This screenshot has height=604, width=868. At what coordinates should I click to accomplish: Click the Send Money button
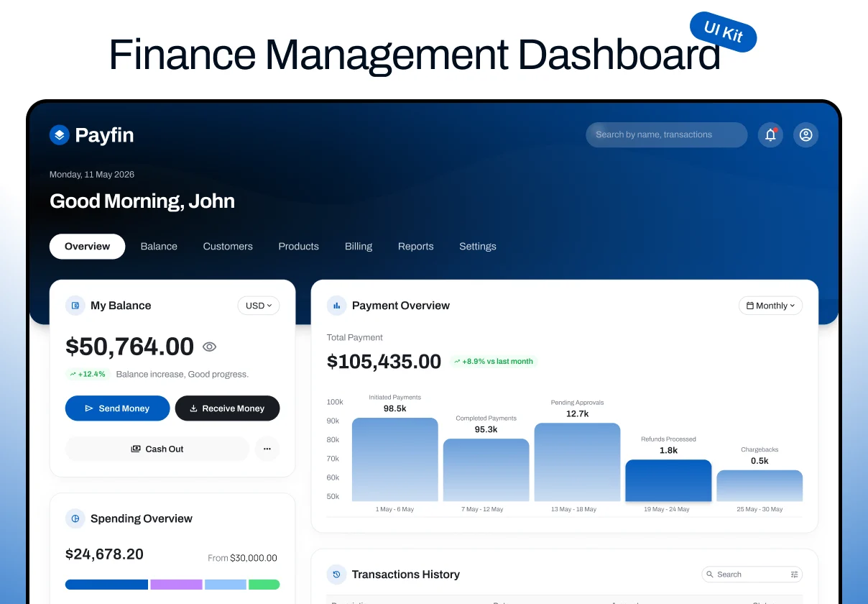pyautogui.click(x=118, y=408)
